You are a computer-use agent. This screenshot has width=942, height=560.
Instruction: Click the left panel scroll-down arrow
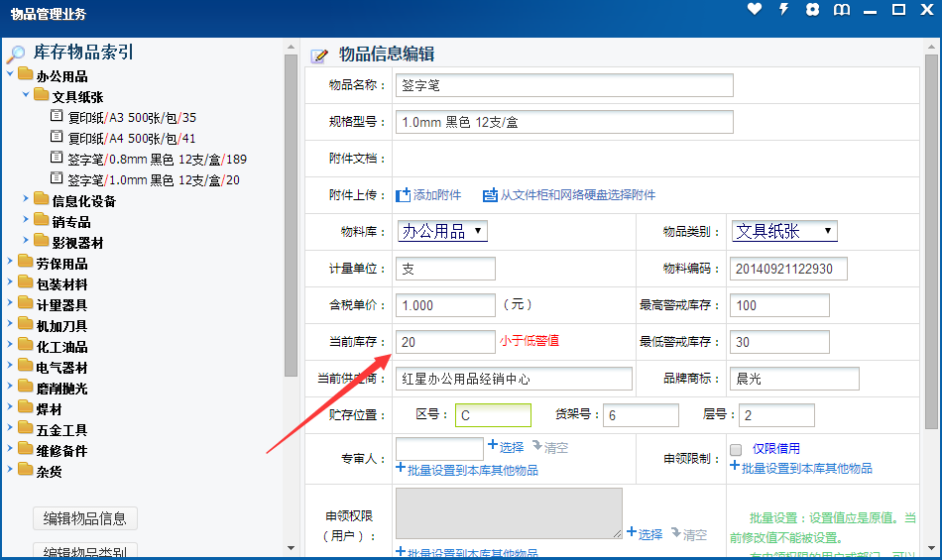(x=291, y=547)
